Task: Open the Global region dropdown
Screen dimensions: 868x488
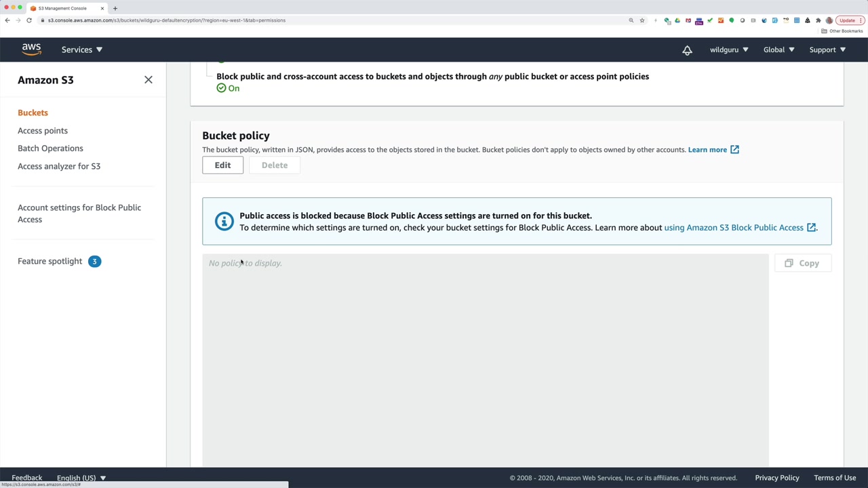Action: (778, 49)
